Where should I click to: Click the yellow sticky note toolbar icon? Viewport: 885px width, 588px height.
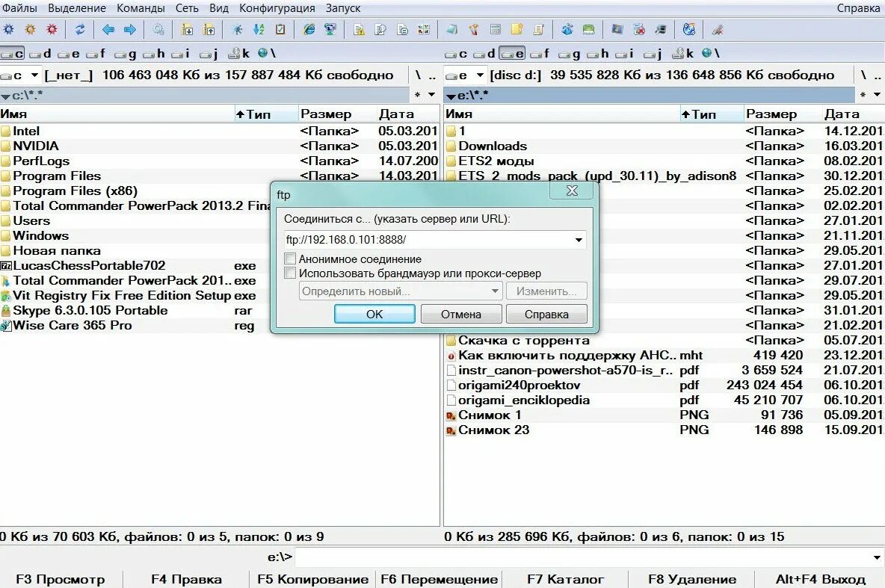coord(517,29)
